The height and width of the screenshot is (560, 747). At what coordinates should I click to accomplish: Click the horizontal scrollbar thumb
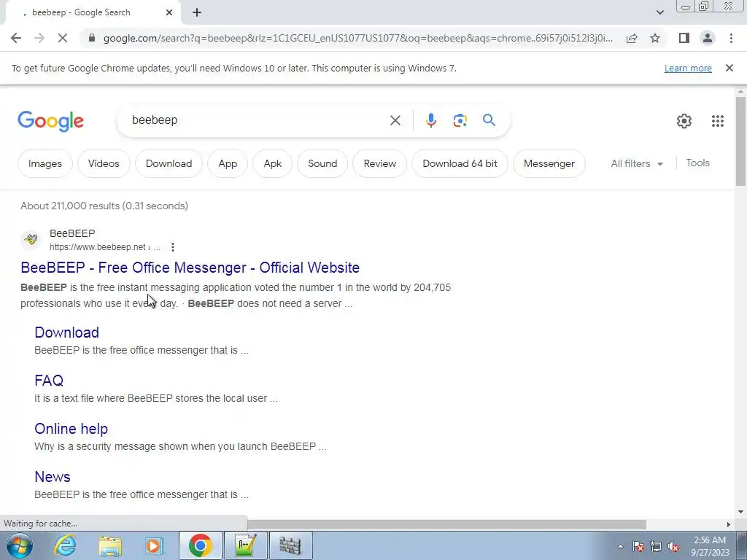pyautogui.click(x=446, y=524)
